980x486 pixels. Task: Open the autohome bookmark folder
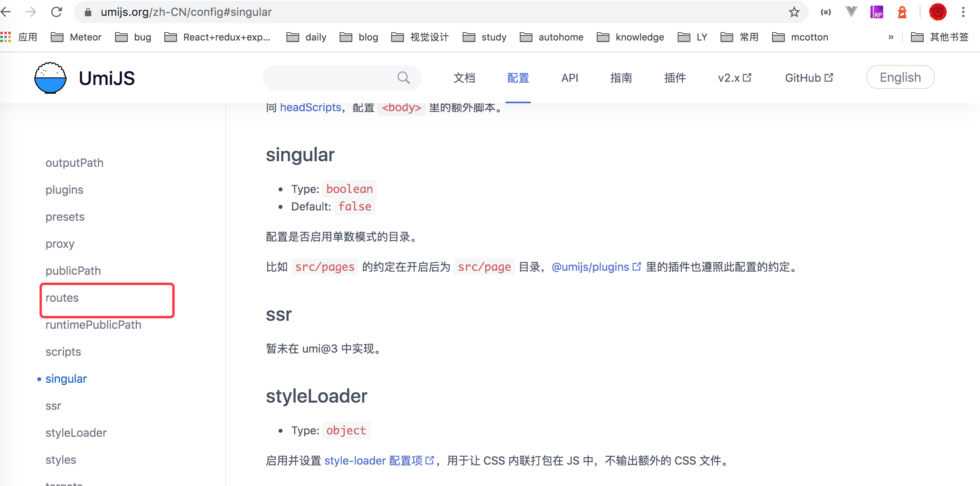coord(551,37)
